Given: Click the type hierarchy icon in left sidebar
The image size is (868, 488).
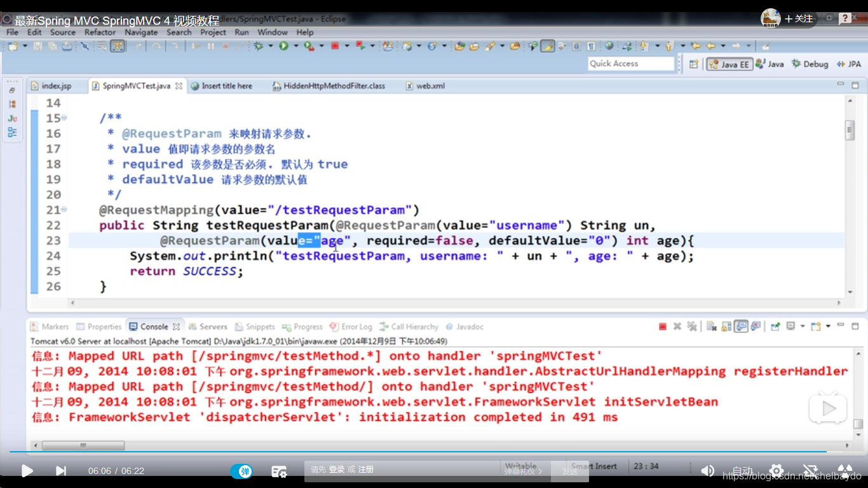Looking at the screenshot, I should 12,104.
